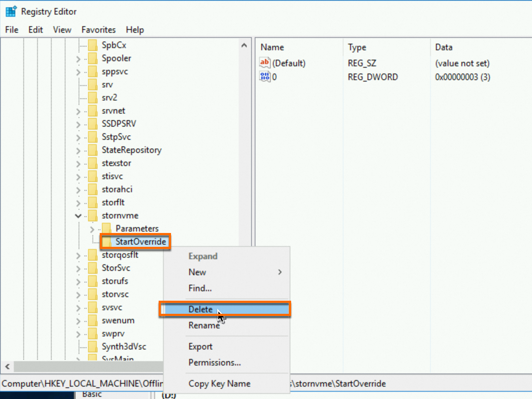
Task: Click the tree scroll-left arrow
Action: tap(7, 366)
